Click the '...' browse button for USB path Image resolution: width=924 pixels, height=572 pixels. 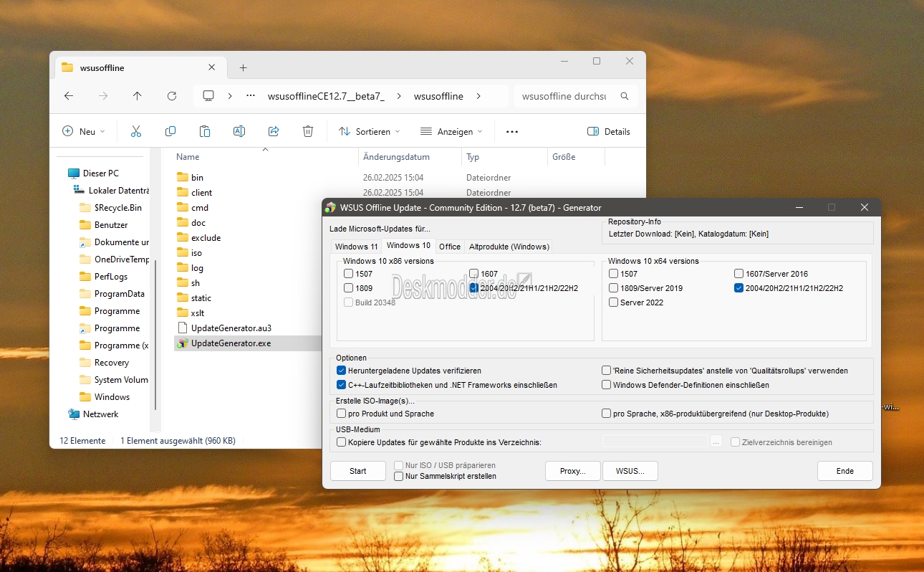click(716, 442)
